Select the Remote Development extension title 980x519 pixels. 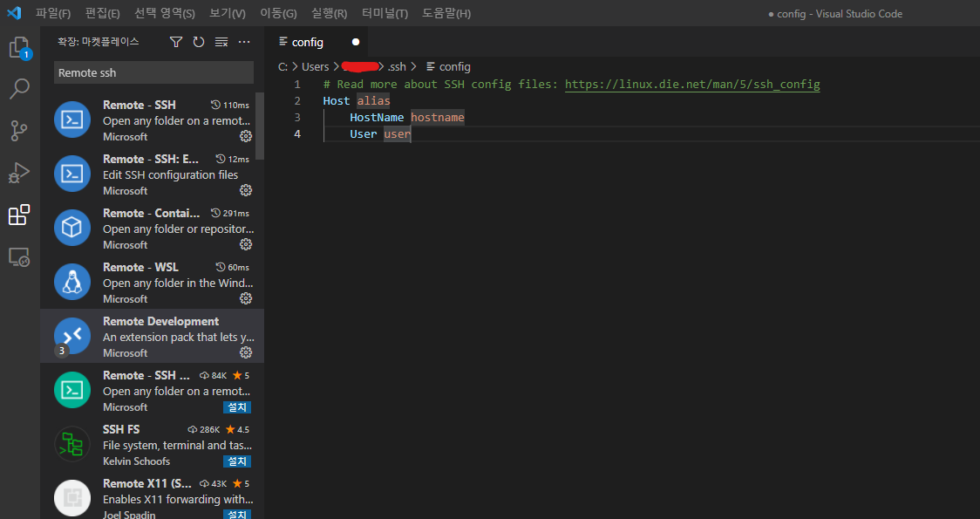[160, 321]
